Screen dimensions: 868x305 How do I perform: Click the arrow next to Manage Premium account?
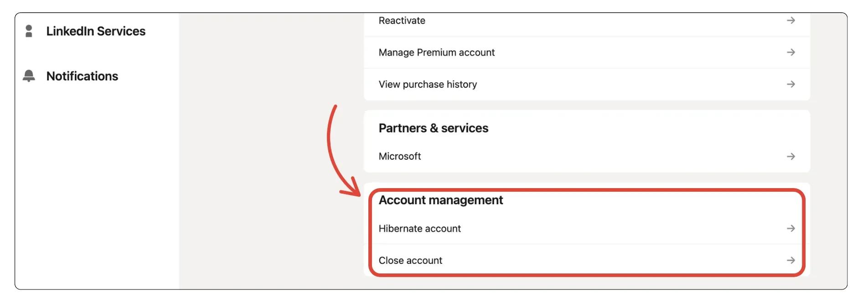coord(790,53)
